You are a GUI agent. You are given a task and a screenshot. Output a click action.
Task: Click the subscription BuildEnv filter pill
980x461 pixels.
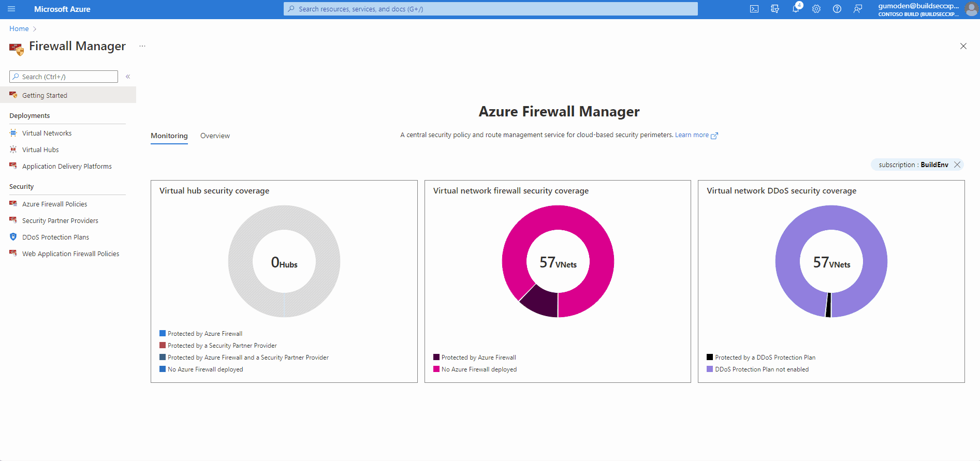[913, 165]
